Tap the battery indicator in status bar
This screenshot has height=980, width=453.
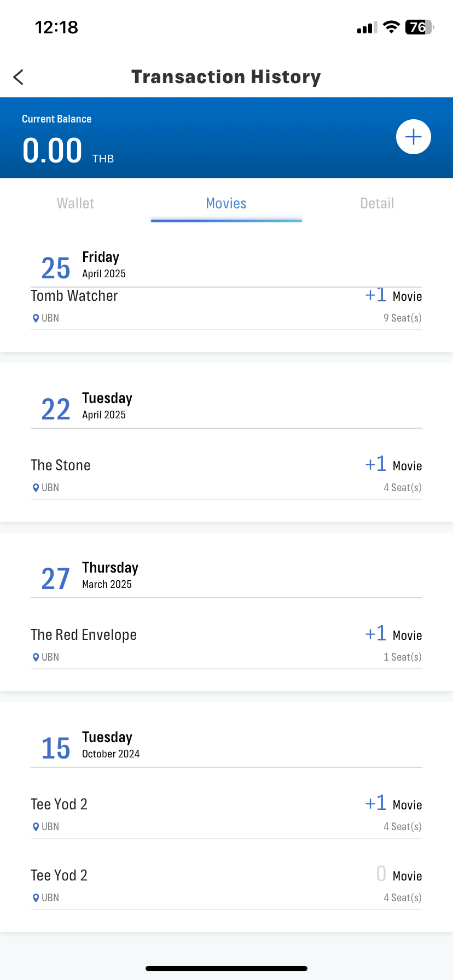[x=420, y=27]
